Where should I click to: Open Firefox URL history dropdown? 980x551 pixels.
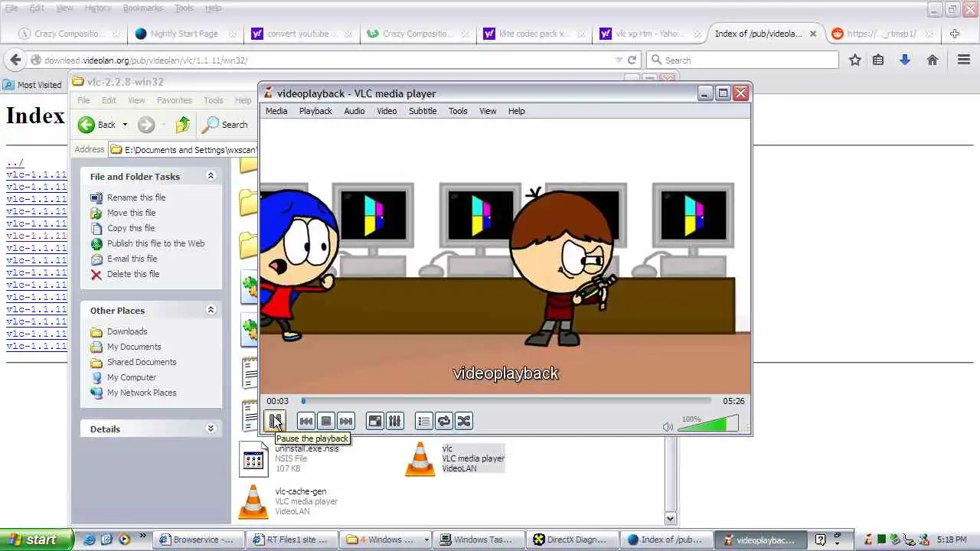point(618,60)
